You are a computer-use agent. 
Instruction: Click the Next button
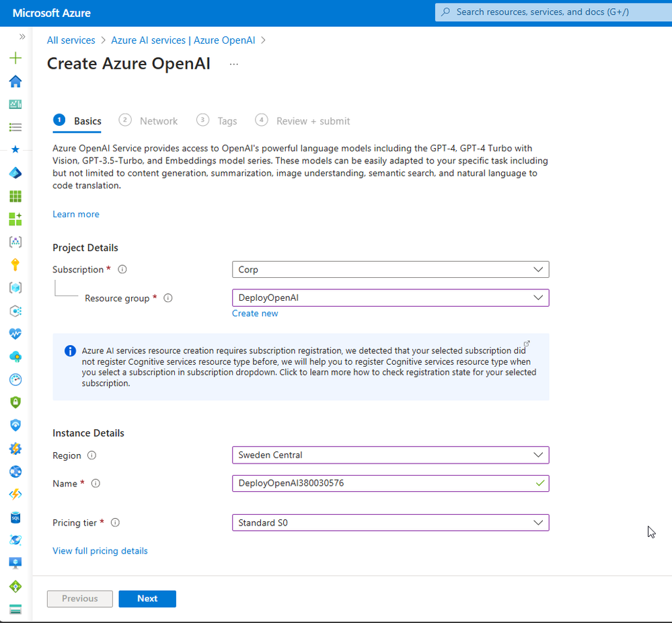pos(147,599)
